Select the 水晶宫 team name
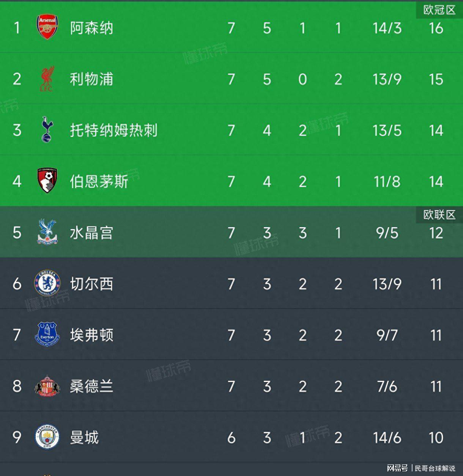The height and width of the screenshot is (476, 463). point(91,233)
